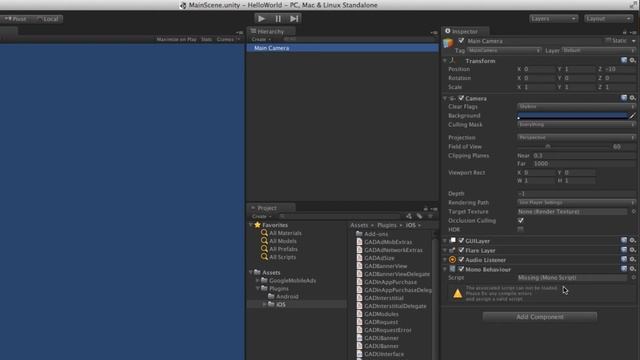Open the Layer dropdown in Inspector
Screen dimensions: 640x360
point(598,51)
